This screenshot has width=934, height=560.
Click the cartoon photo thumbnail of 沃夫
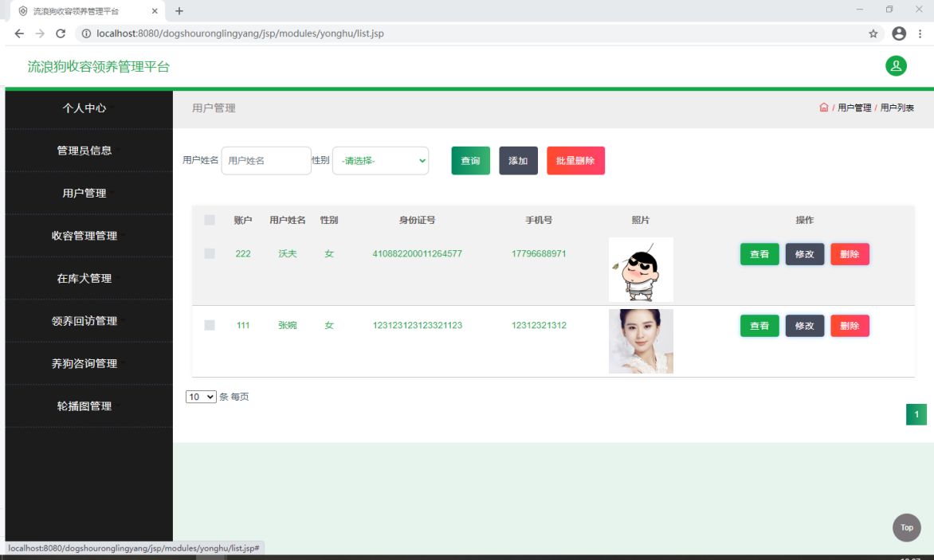coord(641,269)
